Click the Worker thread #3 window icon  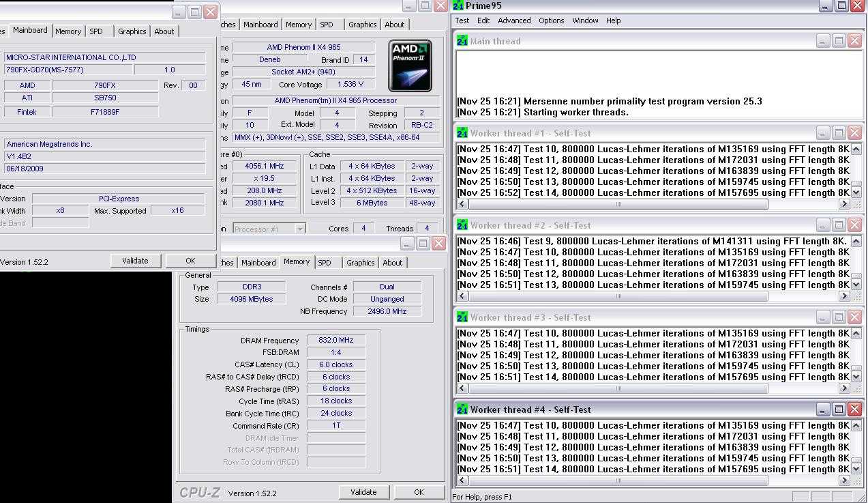pyautogui.click(x=462, y=317)
